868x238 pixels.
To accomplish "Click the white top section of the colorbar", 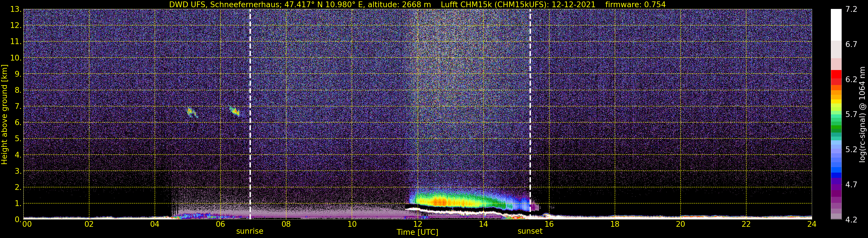I will (836, 25).
